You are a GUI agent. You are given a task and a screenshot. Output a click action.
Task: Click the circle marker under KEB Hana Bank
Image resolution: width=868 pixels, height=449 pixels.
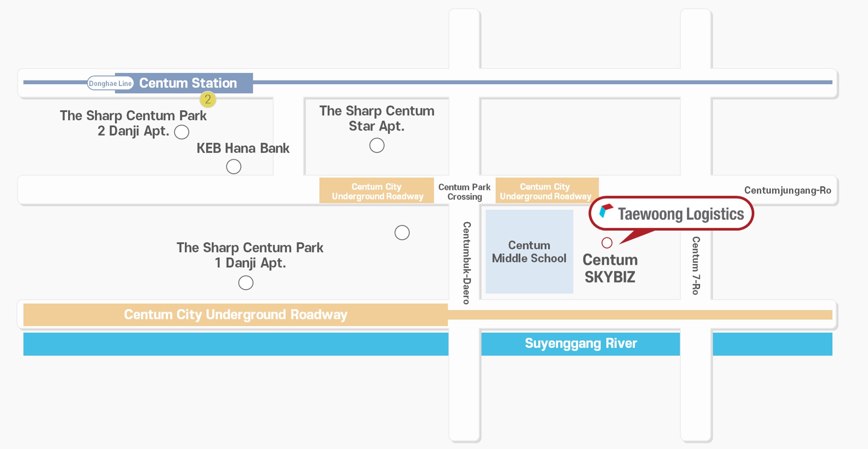pos(233,167)
